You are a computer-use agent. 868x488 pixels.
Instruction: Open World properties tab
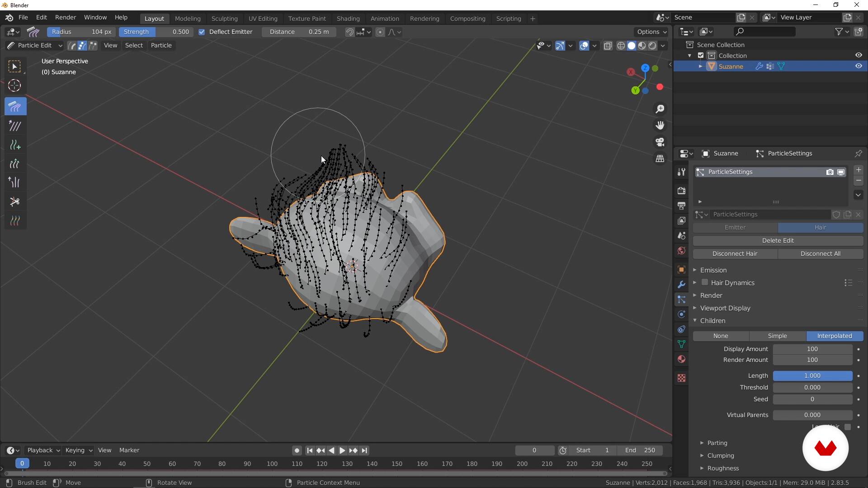click(681, 250)
